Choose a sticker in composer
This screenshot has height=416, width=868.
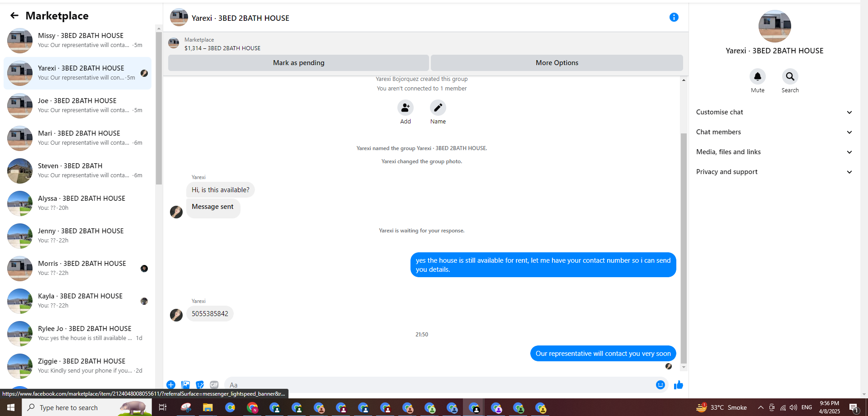coord(200,385)
